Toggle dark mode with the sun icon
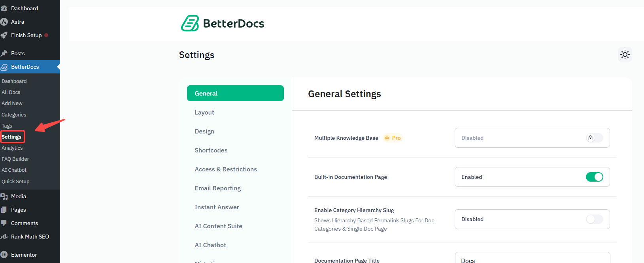The image size is (644, 263). pos(625,54)
